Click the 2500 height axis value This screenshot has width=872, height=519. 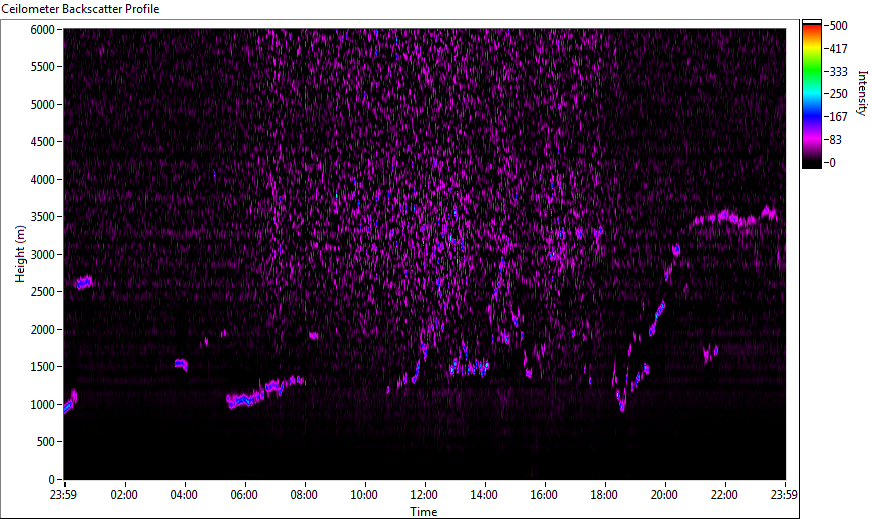42,292
